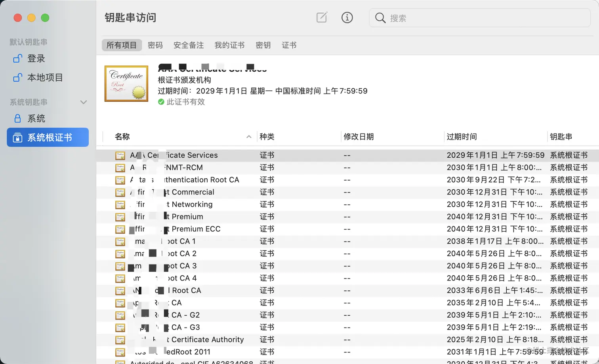
Task: Click the unlocked padlock icon beside 登录
Action: tap(17, 58)
